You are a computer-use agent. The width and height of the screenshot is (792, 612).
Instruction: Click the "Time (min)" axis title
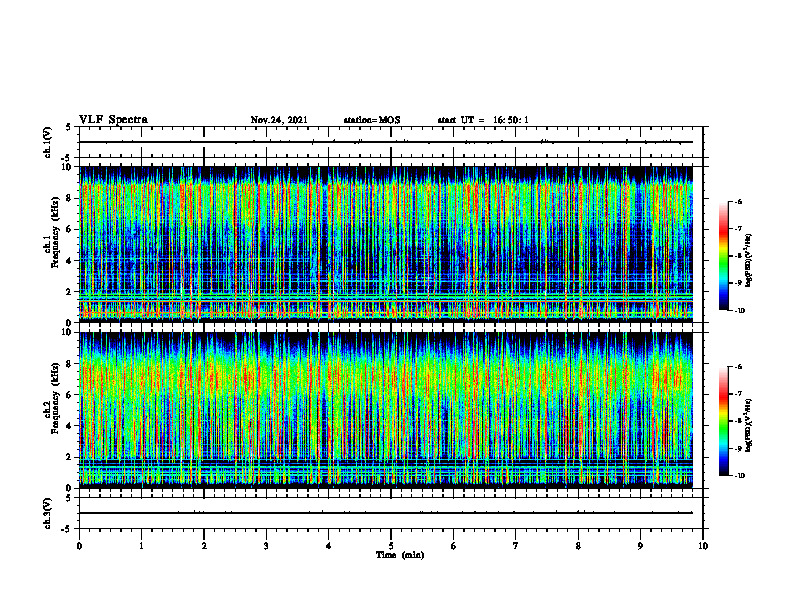400,555
